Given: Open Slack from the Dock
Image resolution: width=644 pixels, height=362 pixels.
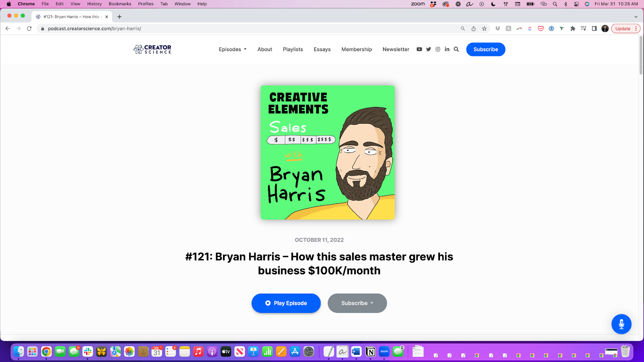Looking at the screenshot, I should (x=88, y=352).
